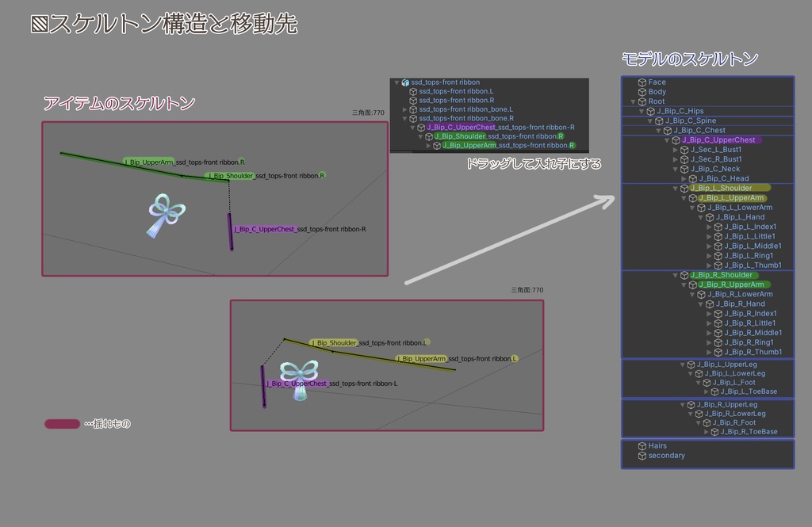Select the J_Bip_R_UpperArm row label
The image size is (812, 527).
tap(731, 285)
